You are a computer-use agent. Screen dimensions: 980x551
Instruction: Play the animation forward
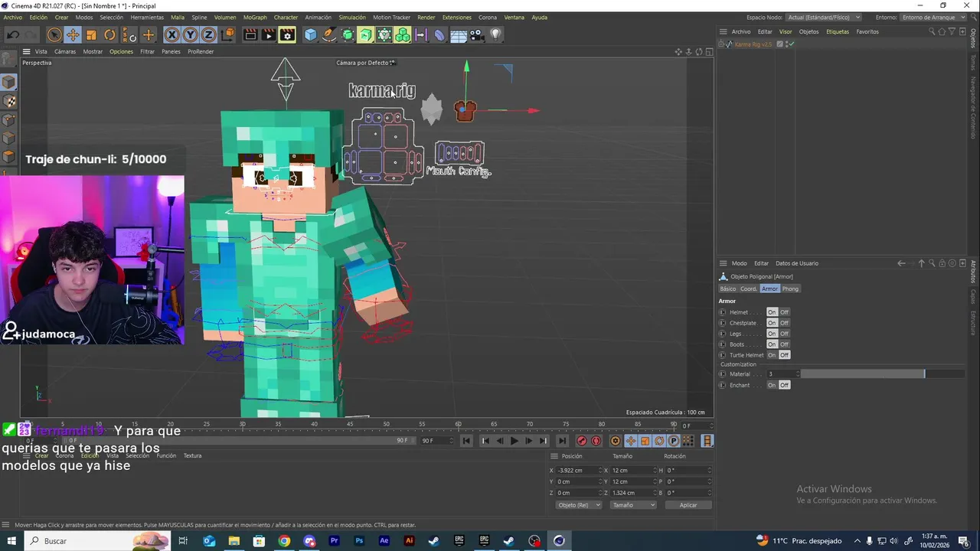coord(514,441)
